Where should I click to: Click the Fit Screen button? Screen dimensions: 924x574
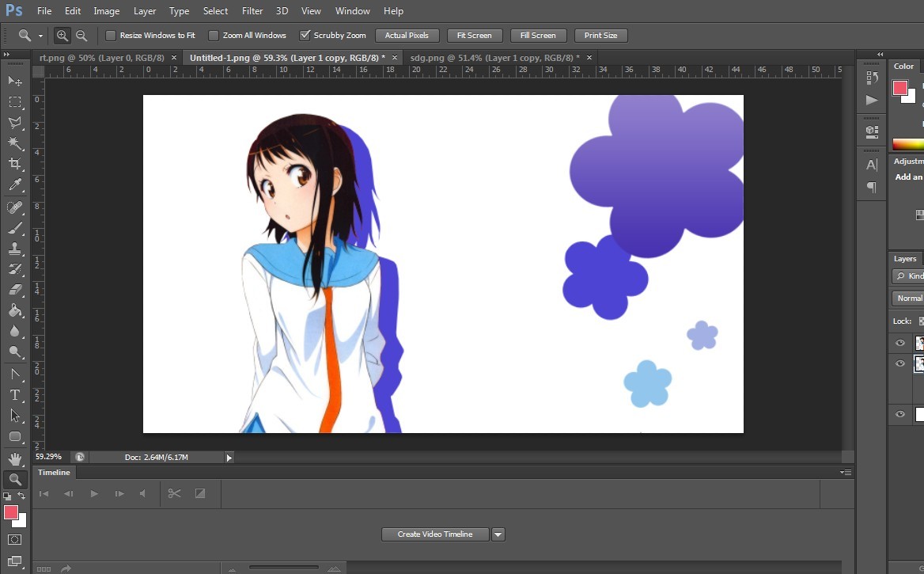click(x=474, y=36)
